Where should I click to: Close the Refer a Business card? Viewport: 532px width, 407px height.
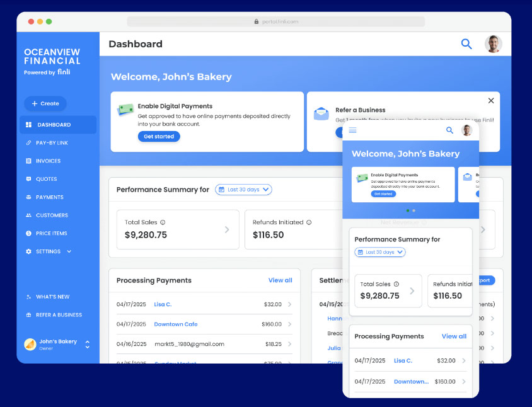[490, 101]
